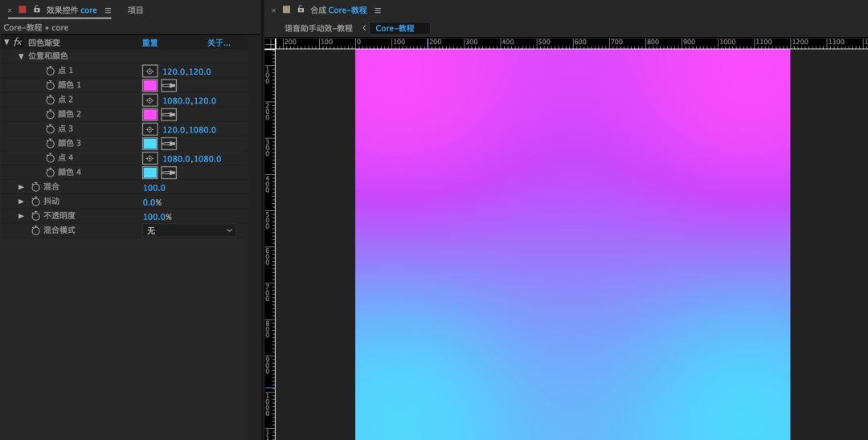Image resolution: width=868 pixels, height=440 pixels.
Task: Pick eyedropper for 颜色 1
Action: click(x=169, y=86)
